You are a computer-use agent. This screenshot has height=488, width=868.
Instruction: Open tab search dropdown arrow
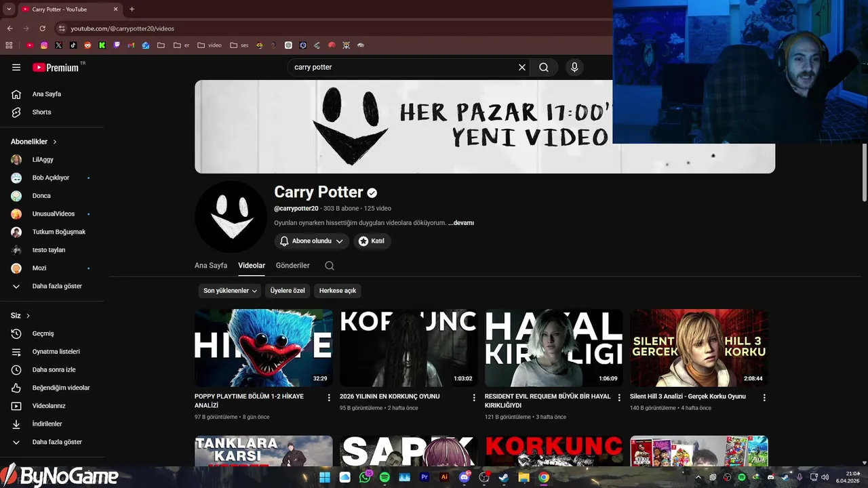9,9
